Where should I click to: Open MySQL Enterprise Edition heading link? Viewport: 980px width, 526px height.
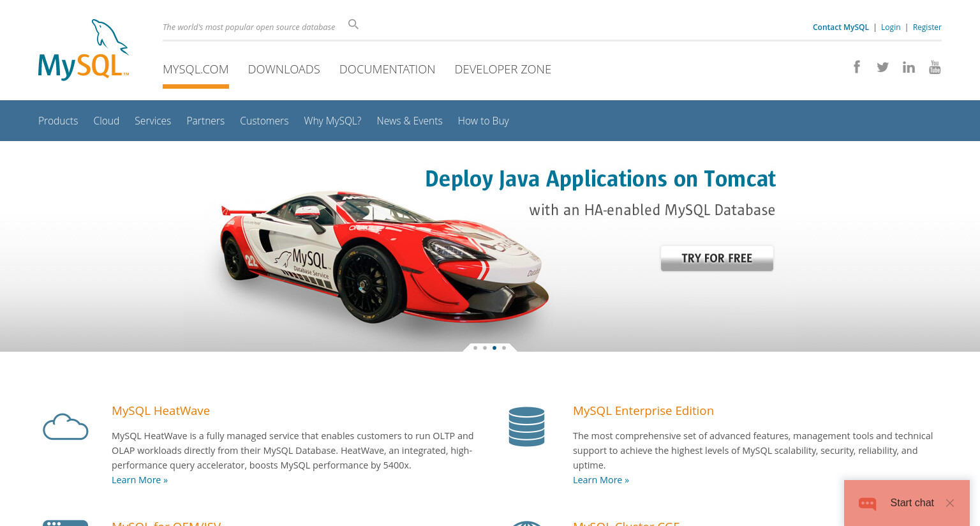[643, 410]
